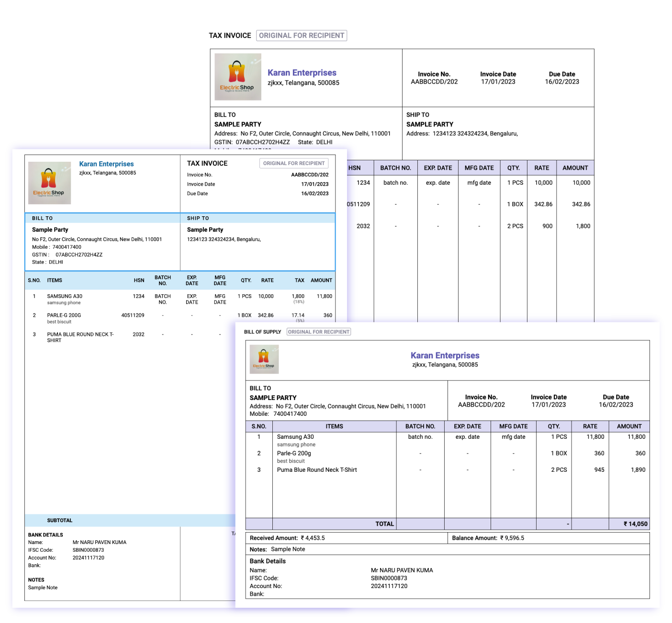Select the 342.86 amount cell on the back invoice
This screenshot has width=672, height=623.
pyautogui.click(x=581, y=204)
